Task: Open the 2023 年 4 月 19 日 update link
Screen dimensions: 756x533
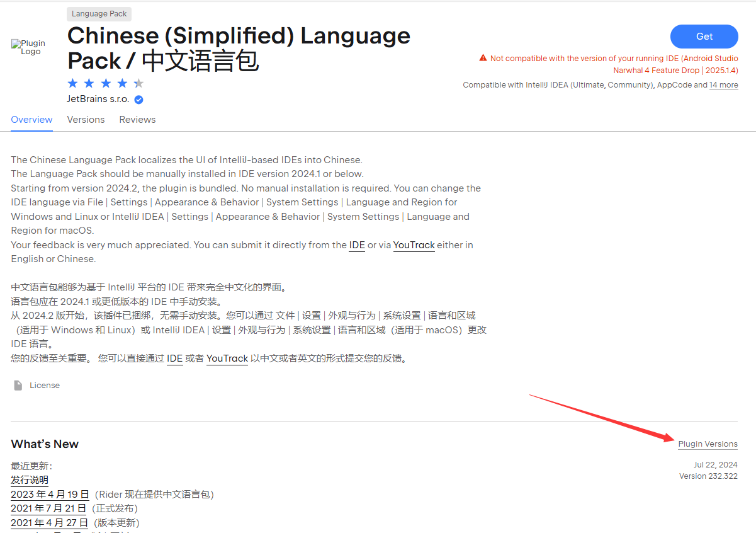Action: [50, 495]
